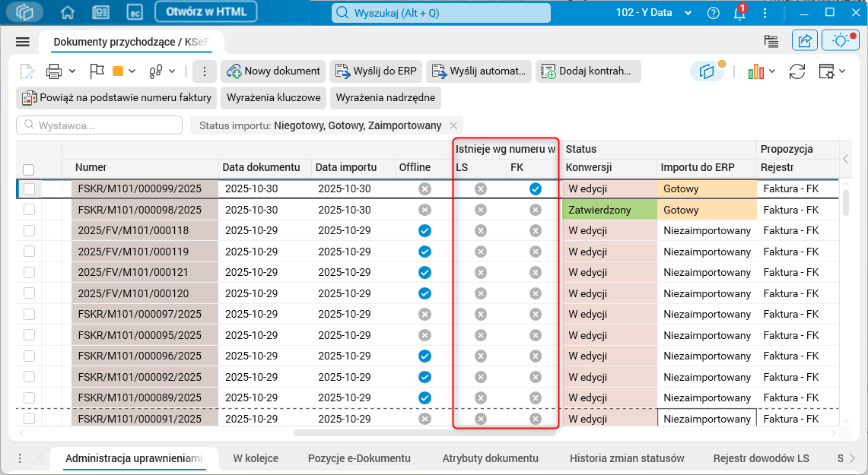
Task: Select checkbox for 2025/FV/M101/000121
Action: tap(30, 272)
